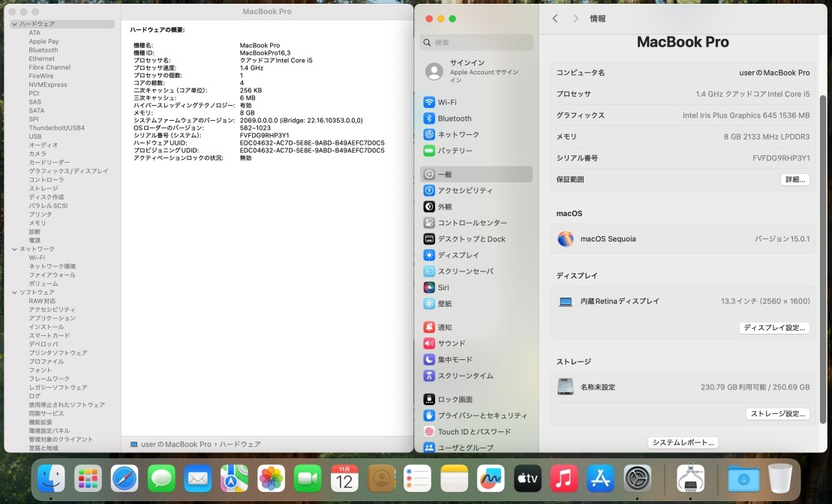Select ネットワーク in System Settings sidebar
The image size is (832, 504).
click(476, 135)
